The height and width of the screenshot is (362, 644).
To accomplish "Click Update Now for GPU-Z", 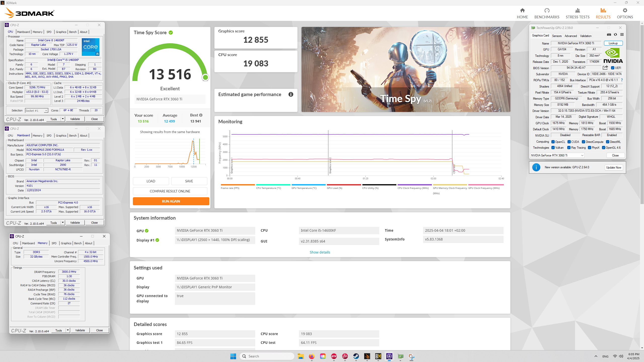I will point(614,168).
